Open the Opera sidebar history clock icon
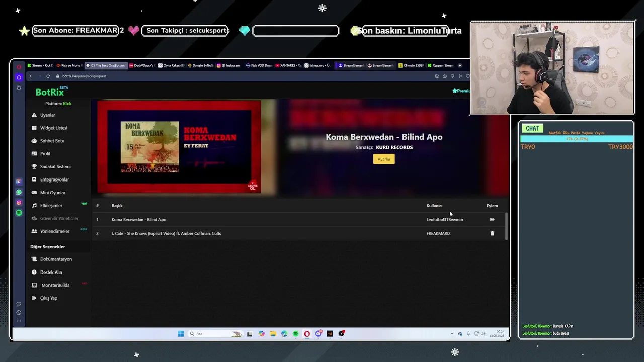 click(19, 313)
